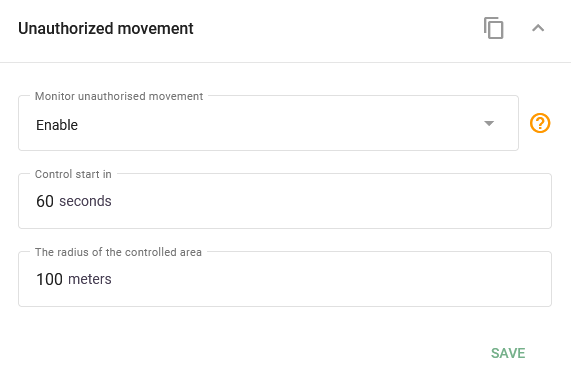Click the Monitor unauthorised movement label
This screenshot has height=383, width=571.
tap(119, 96)
